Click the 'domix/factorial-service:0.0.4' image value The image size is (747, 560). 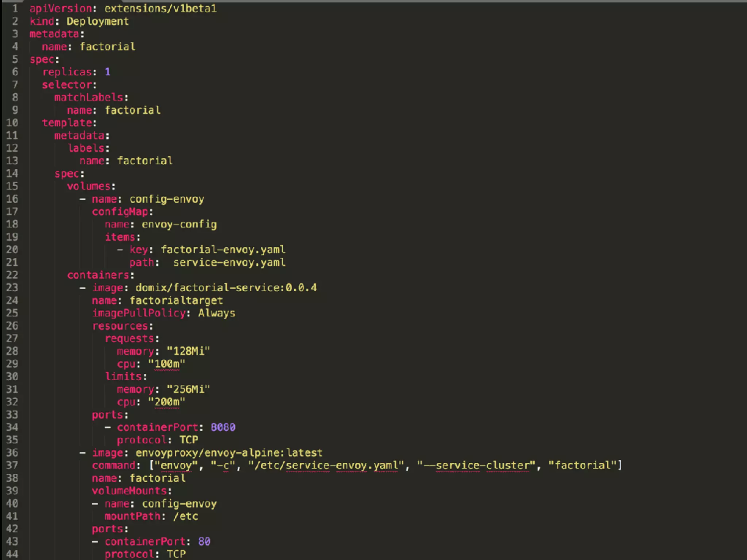(x=226, y=288)
